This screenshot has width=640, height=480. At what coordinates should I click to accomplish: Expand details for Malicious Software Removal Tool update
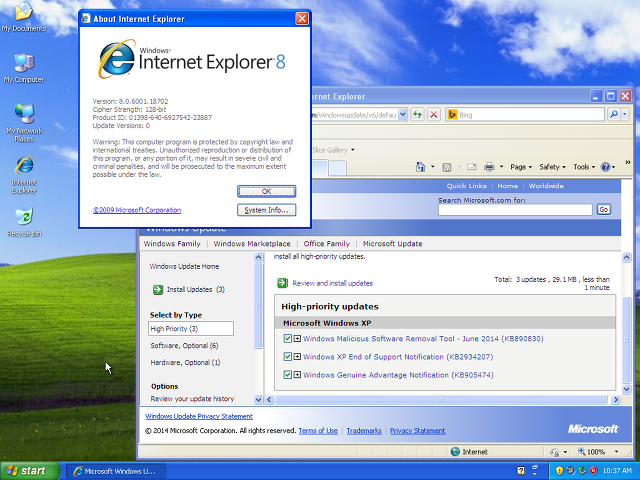tap(297, 338)
